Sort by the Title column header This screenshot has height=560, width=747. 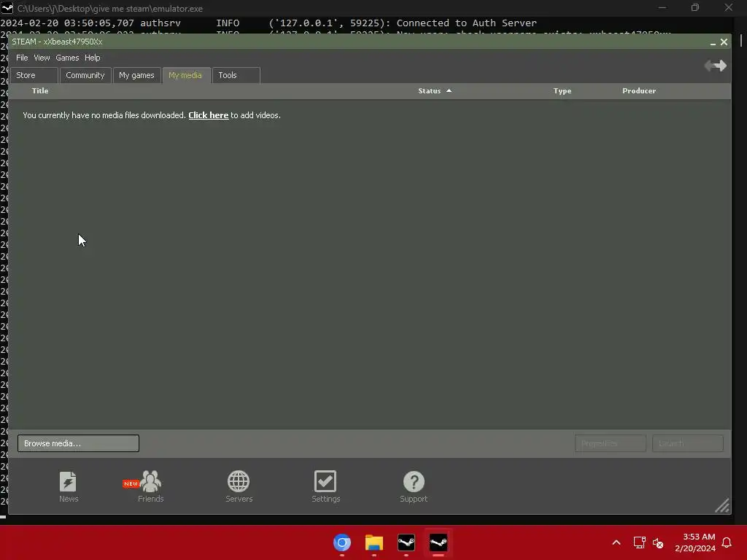tap(40, 91)
